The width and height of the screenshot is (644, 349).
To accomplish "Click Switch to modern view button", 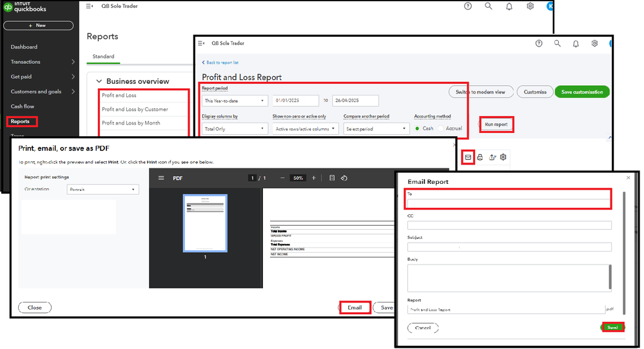I will [x=481, y=92].
